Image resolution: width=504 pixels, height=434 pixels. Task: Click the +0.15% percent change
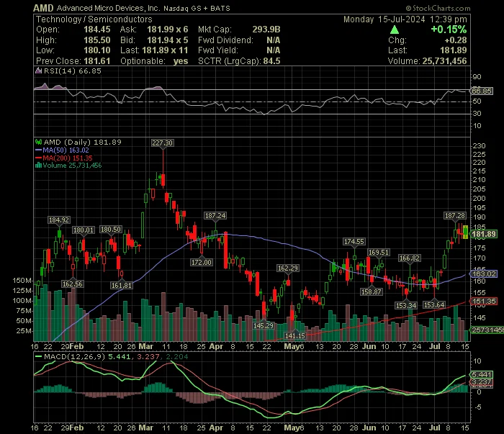[449, 30]
